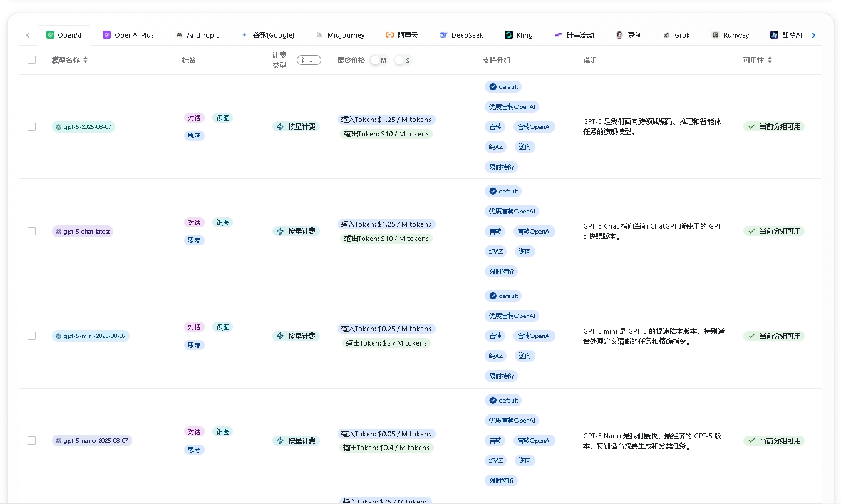This screenshot has height=504, width=841.
Task: Click the gpt-5-mini-2025-08-07 model name chip
Action: [91, 336]
